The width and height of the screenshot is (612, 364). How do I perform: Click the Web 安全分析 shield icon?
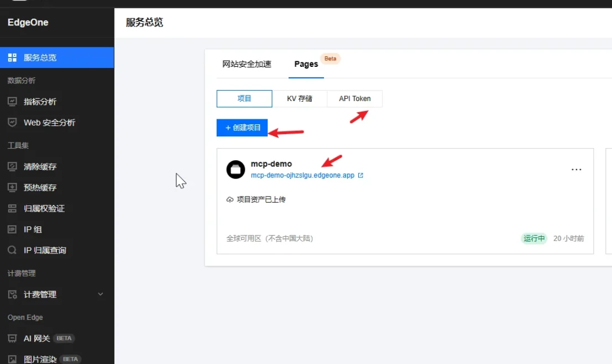[12, 123]
